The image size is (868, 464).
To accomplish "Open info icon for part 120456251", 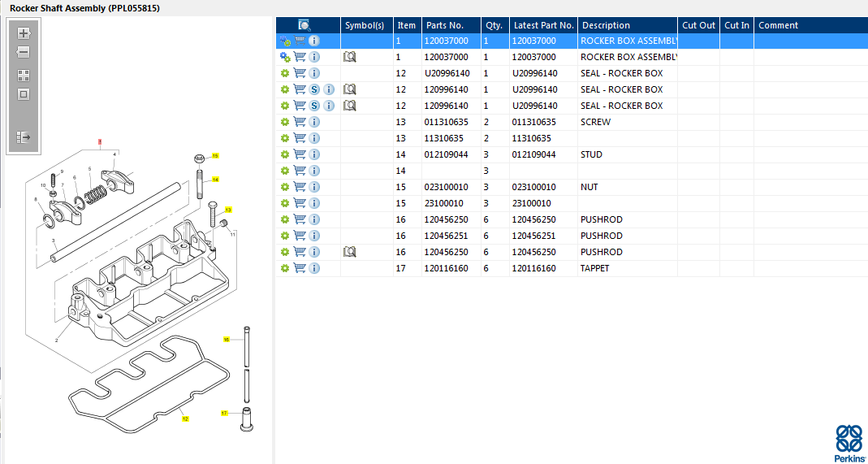I will 314,236.
